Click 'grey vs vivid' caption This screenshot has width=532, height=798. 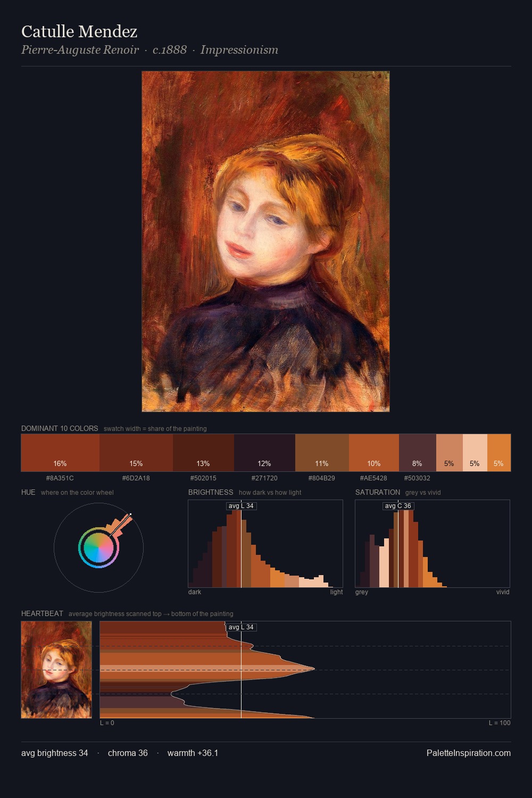click(423, 493)
